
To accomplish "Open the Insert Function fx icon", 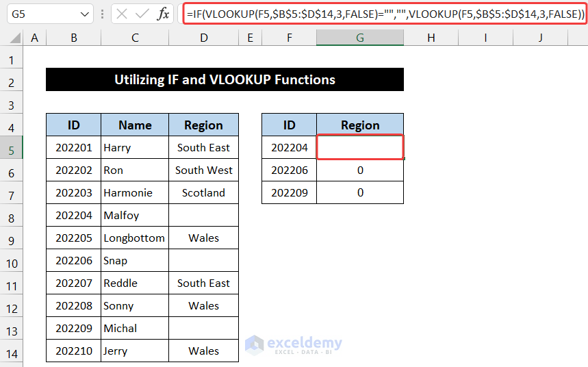I will [x=163, y=14].
